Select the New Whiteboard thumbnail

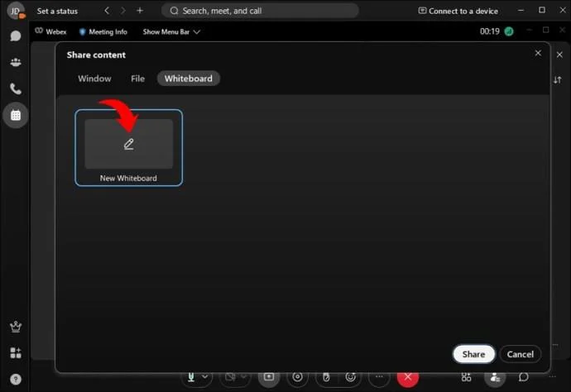point(128,148)
